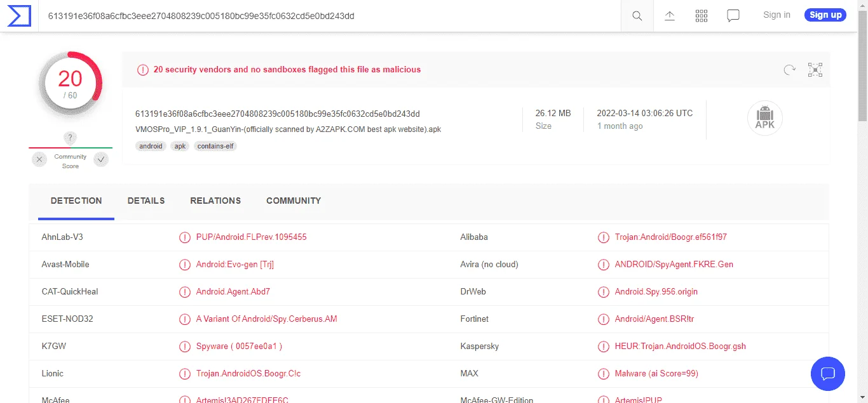868x403 pixels.
Task: Open the VirusTotal logo home link
Action: [x=19, y=15]
